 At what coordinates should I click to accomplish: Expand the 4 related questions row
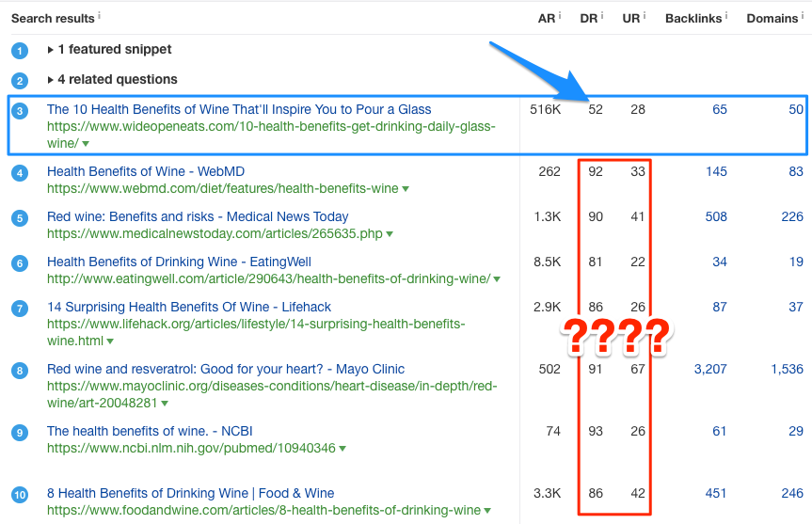pyautogui.click(x=112, y=79)
